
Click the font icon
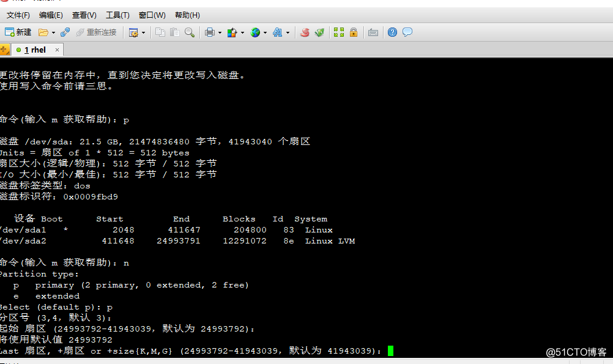pos(278,32)
